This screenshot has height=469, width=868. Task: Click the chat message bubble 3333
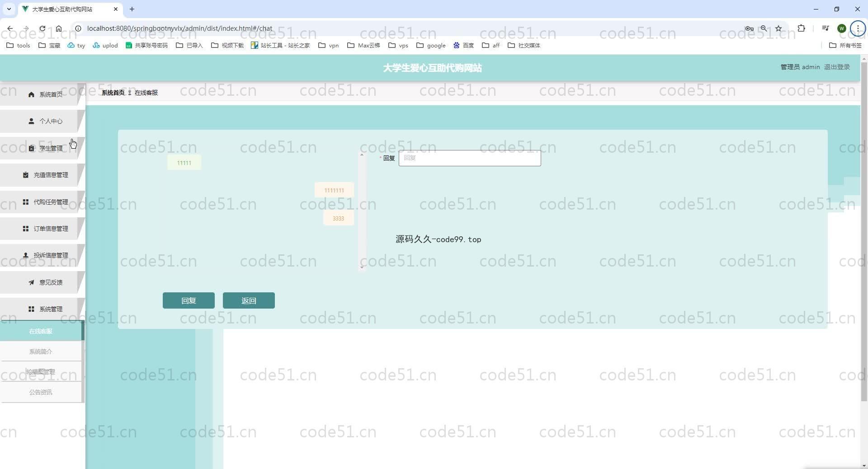[338, 218]
